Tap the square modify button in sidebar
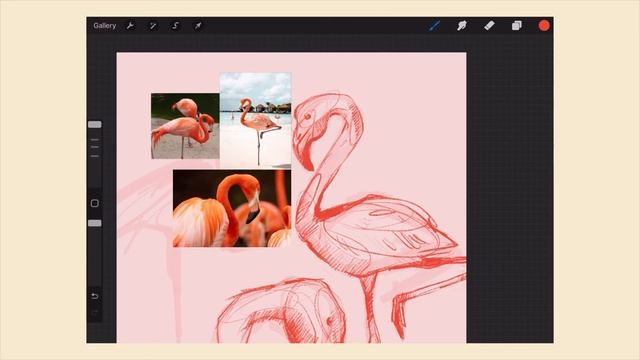The height and width of the screenshot is (360, 640). pos(95,203)
